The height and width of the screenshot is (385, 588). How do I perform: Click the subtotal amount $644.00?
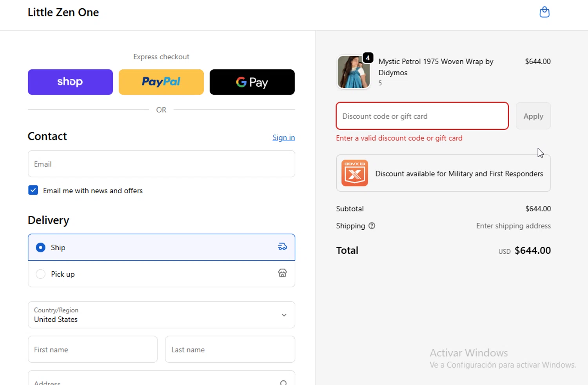[x=538, y=209]
